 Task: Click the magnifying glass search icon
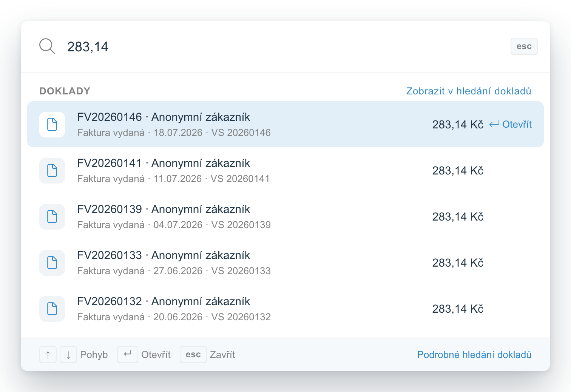coord(47,46)
